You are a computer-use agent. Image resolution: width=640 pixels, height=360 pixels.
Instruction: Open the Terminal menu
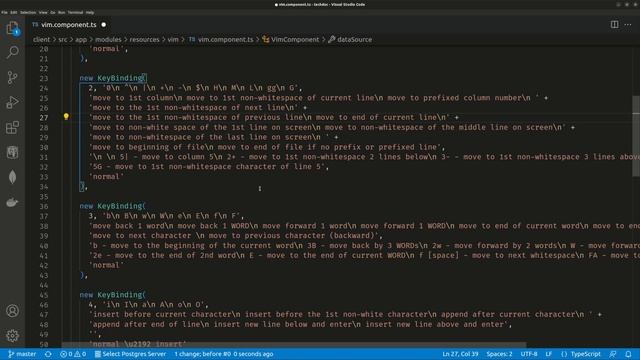click(75, 12)
